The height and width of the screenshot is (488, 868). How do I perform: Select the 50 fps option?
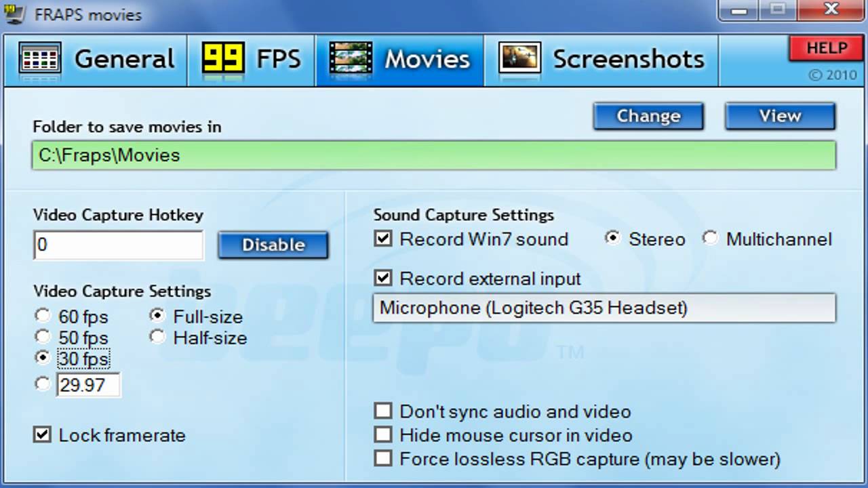72,338
